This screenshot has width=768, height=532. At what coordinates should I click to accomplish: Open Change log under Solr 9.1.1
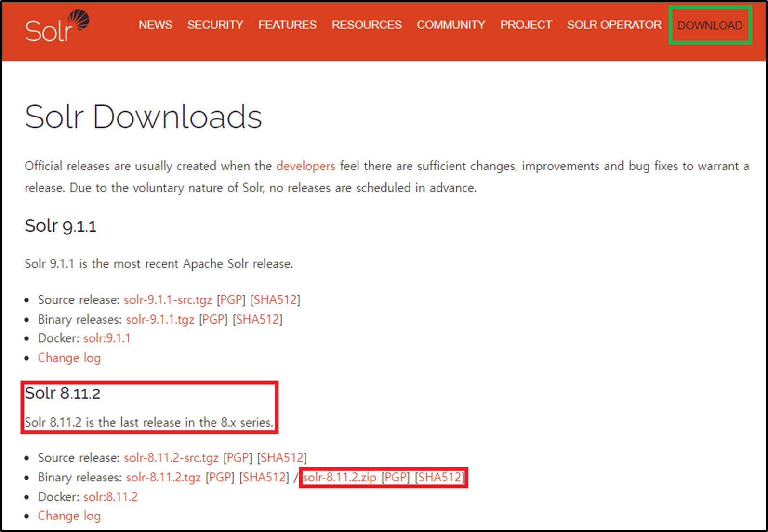(69, 358)
